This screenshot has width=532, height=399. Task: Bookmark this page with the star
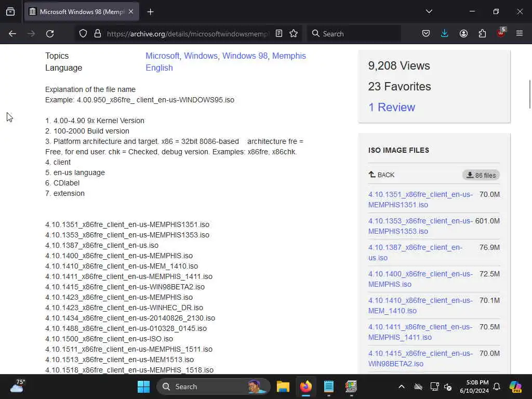(294, 34)
